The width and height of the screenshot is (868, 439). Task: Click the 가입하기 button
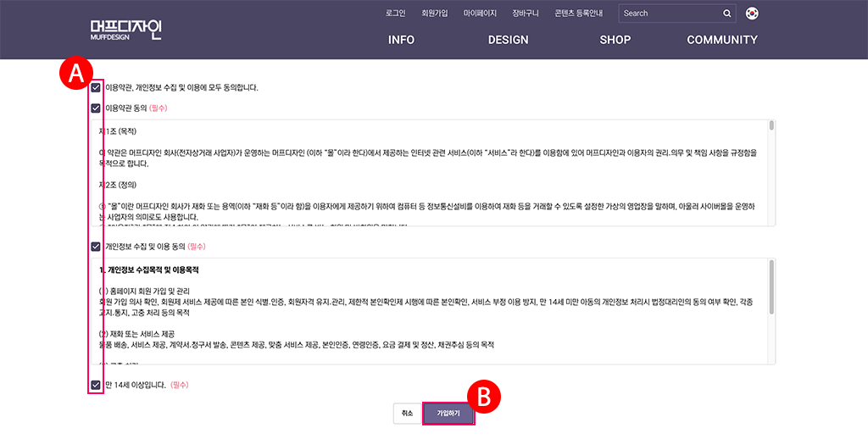[x=448, y=414]
